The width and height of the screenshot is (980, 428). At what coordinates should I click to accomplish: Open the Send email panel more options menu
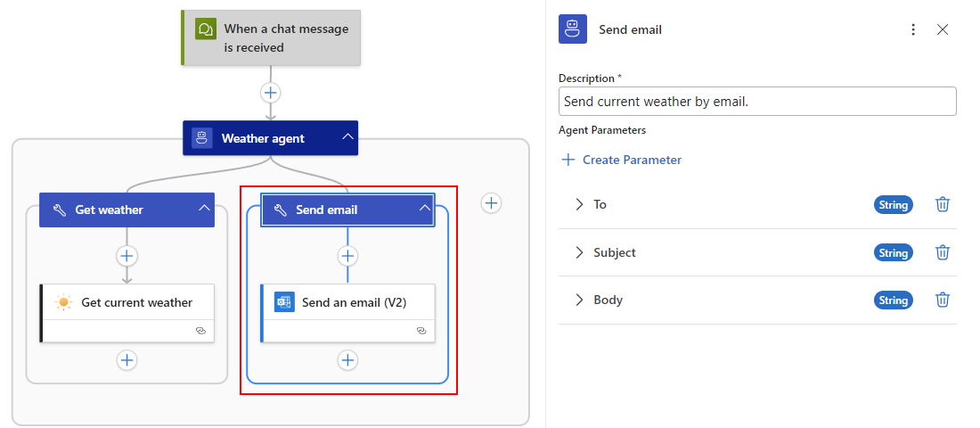(x=913, y=29)
